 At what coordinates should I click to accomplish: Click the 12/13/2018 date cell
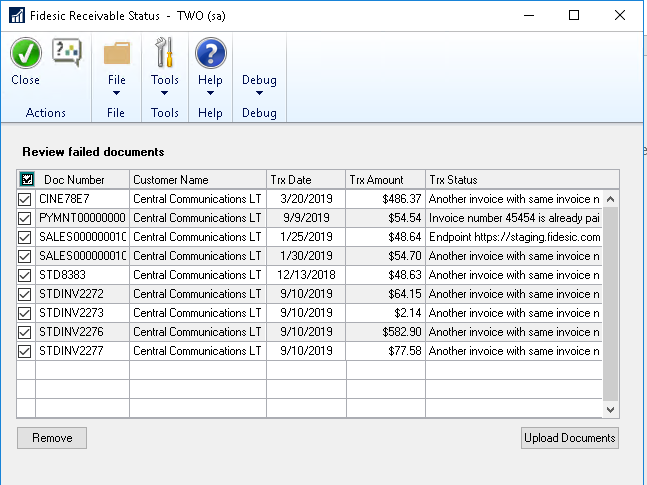(x=306, y=275)
